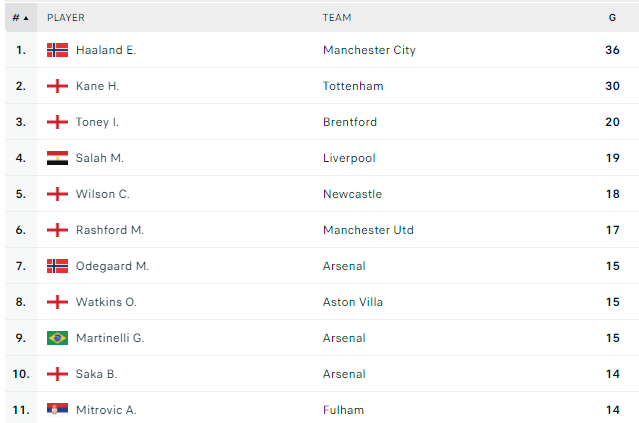This screenshot has height=423, width=639.
Task: Click England flag icon beside Saka B.
Action: click(57, 374)
